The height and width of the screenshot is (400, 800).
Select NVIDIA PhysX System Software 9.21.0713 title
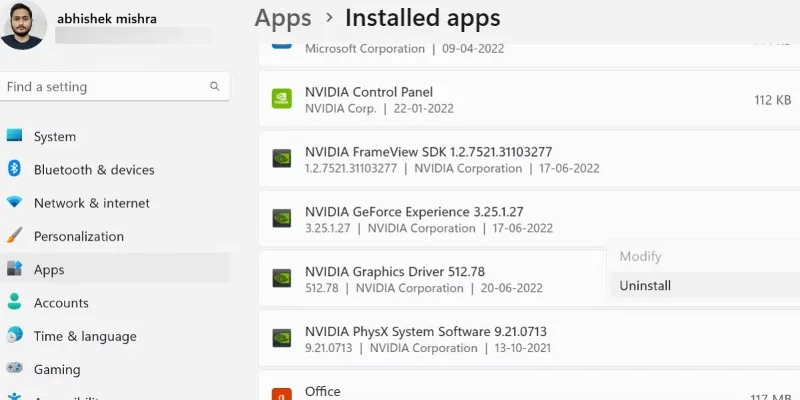[426, 332]
